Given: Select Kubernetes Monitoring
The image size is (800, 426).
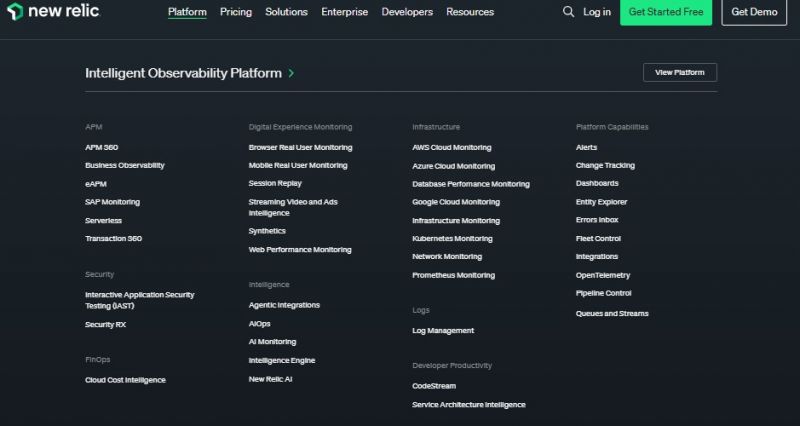Looking at the screenshot, I should click(x=453, y=238).
